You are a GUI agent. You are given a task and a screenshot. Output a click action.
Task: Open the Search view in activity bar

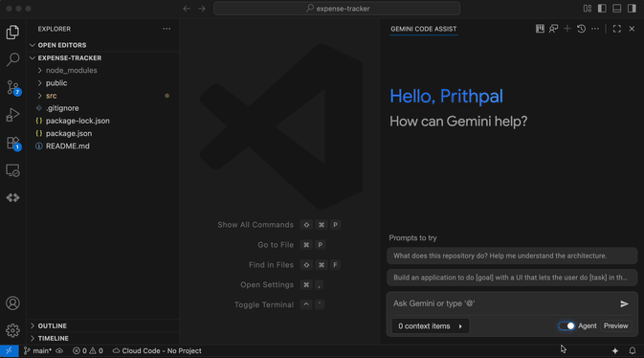12,59
